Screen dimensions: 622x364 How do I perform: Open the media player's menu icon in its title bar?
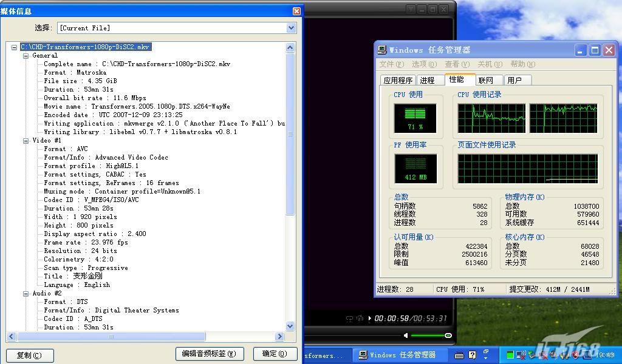coord(411,9)
